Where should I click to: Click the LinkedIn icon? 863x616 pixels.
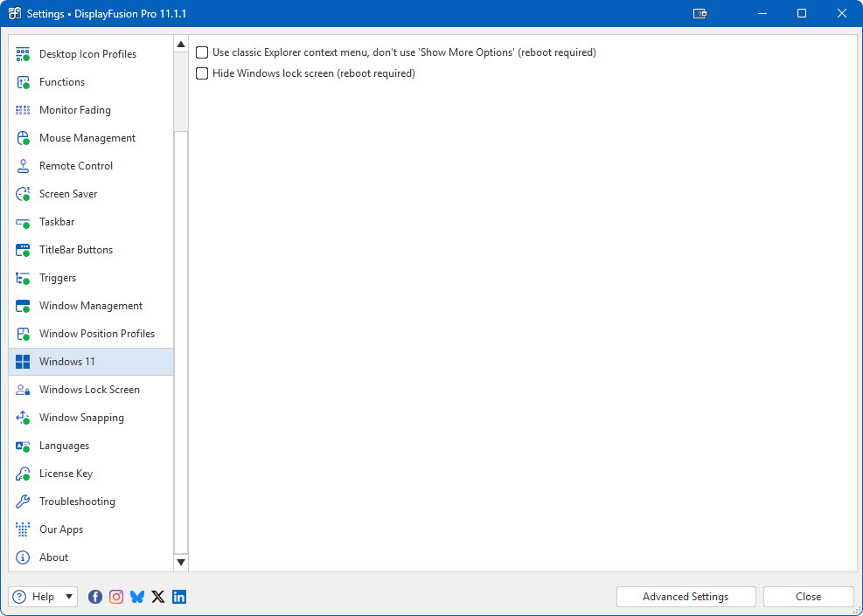click(179, 597)
